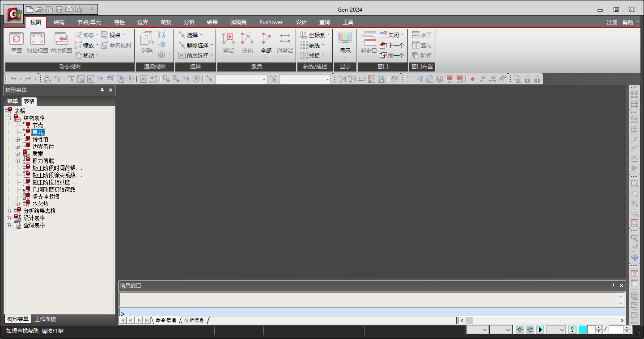Click the 初始视图 initial view icon
Image resolution: width=644 pixels, height=339 pixels.
coord(38,39)
